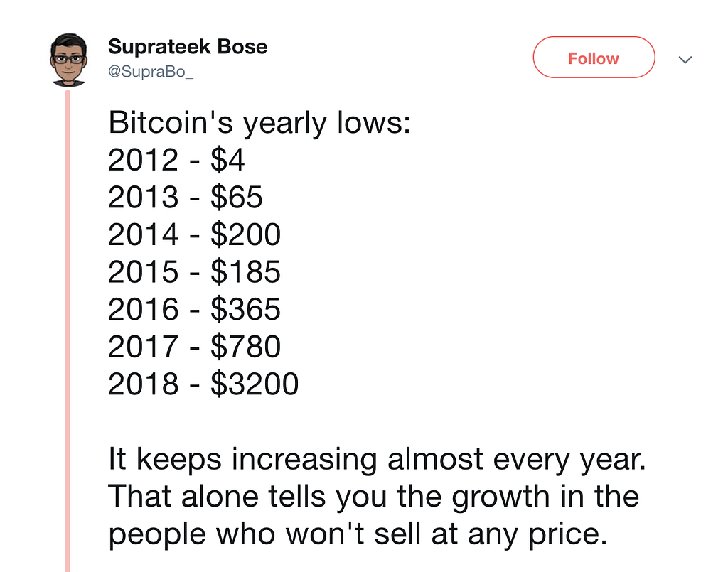Click the "2017 - $780" line
Screen dimensions: 728x572
[194, 347]
